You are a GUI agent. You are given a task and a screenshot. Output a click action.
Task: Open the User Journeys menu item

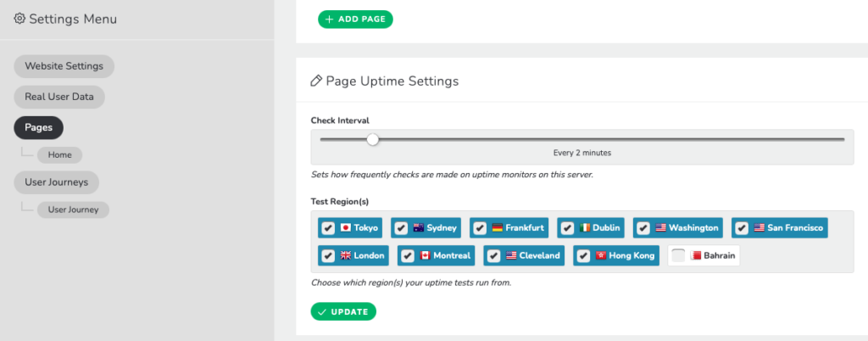(57, 182)
